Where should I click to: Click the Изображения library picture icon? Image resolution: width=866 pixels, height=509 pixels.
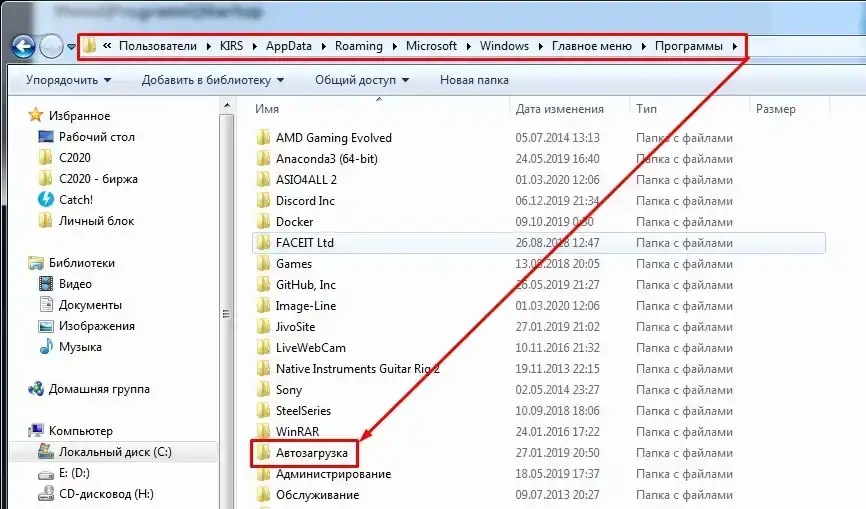click(x=45, y=326)
